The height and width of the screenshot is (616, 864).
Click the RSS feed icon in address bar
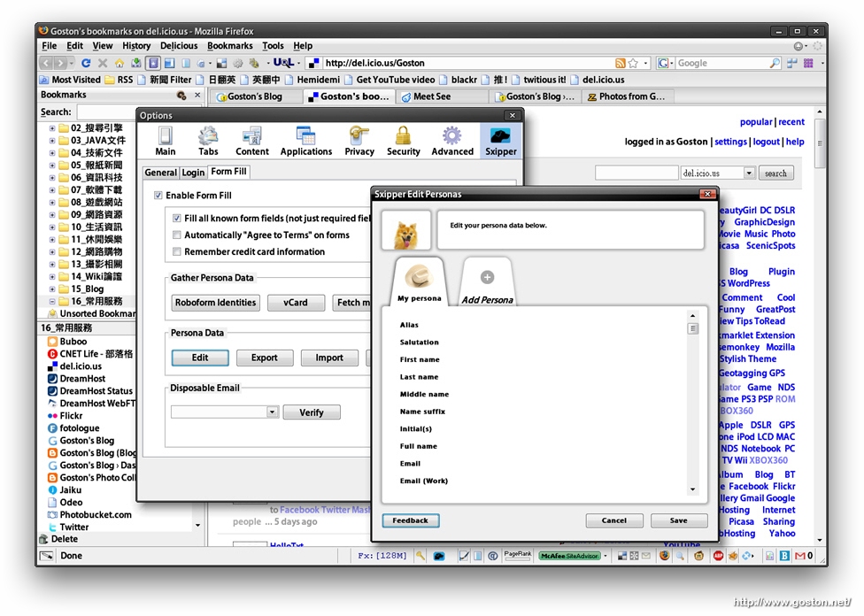tap(620, 63)
